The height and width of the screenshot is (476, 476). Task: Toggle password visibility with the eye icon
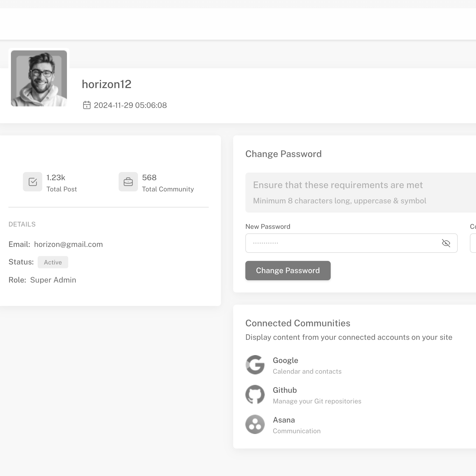pyautogui.click(x=446, y=243)
